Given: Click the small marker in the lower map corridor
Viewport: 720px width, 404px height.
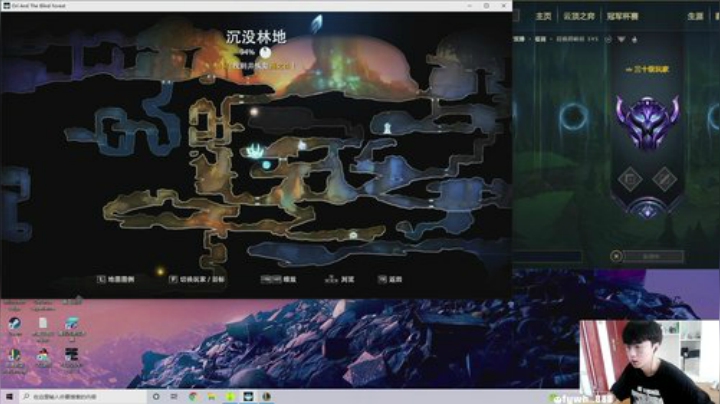Looking at the screenshot, I should 353,235.
